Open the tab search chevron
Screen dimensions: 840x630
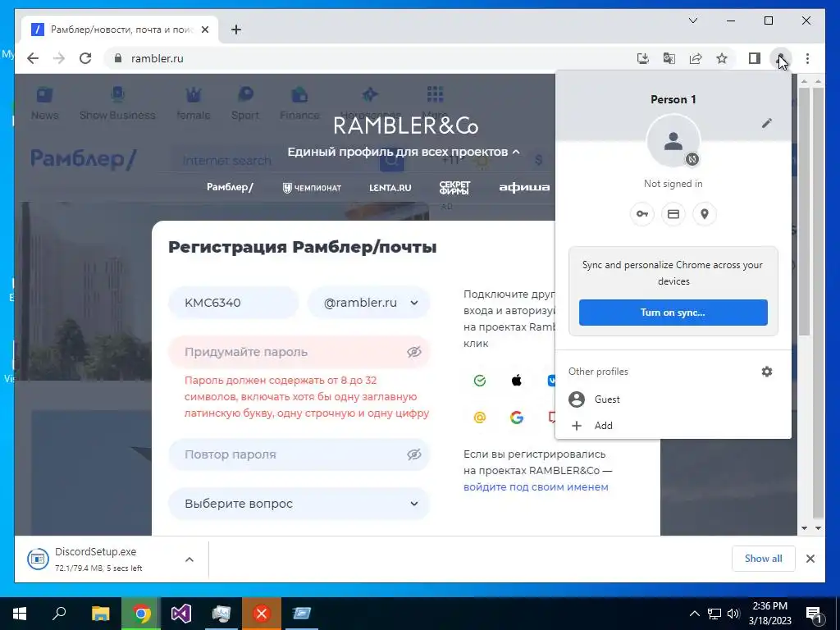(692, 21)
